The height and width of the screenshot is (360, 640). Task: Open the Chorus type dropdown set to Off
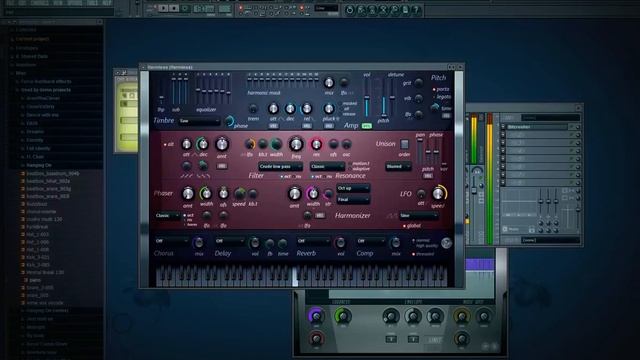[x=171, y=241]
